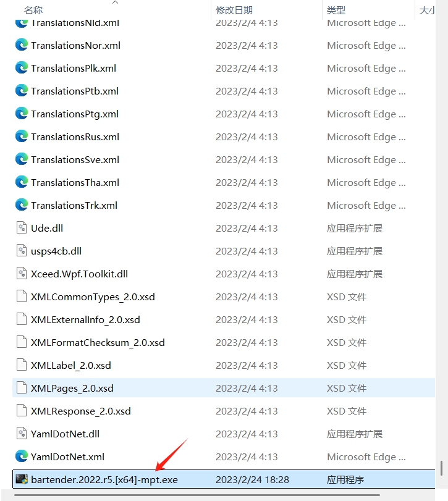Click the date 2023/2/24 18:28 of bartender exe
This screenshot has width=448, height=501.
[x=253, y=479]
